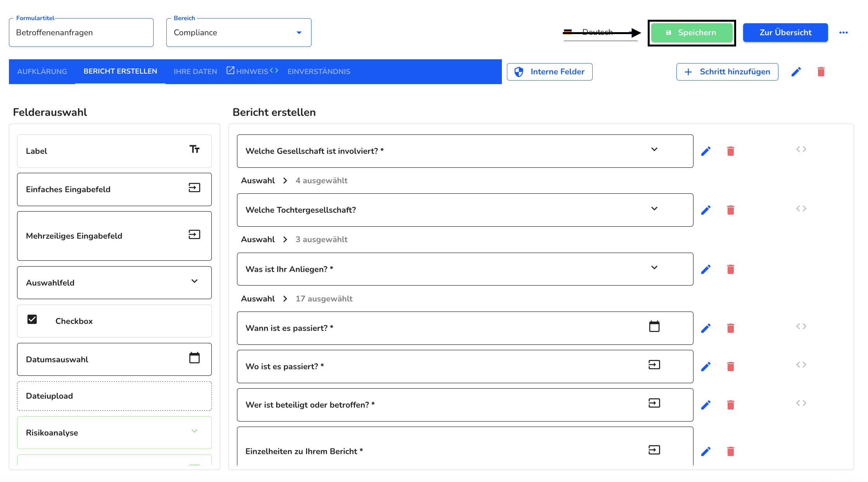Expand 'Welche Gesellschaft ist involviert?' dropdown chevron
The height and width of the screenshot is (482, 868).
pyautogui.click(x=654, y=149)
